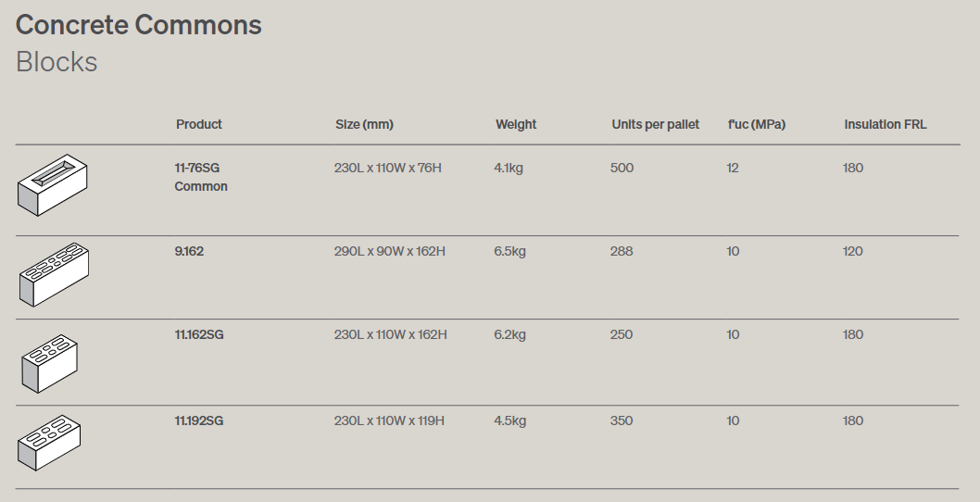Screen dimensions: 980x502
Task: Select the Size (mm) column header
Action: click(x=364, y=124)
